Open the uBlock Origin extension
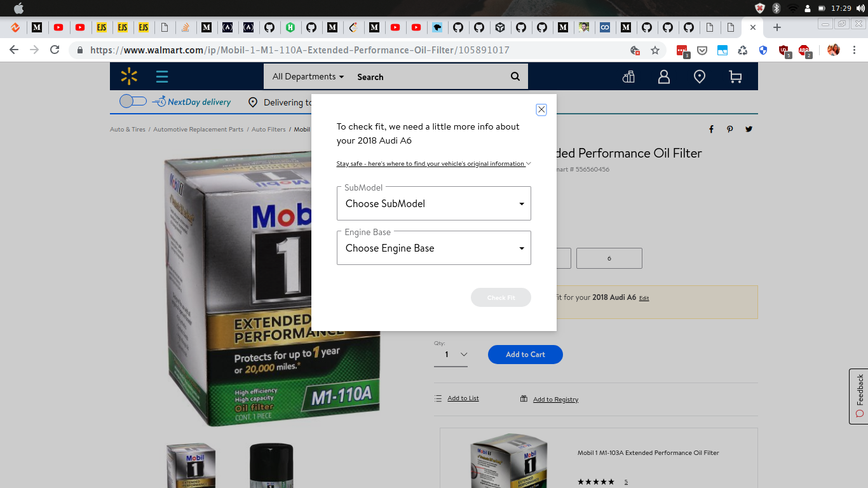This screenshot has width=868, height=488. 784,51
